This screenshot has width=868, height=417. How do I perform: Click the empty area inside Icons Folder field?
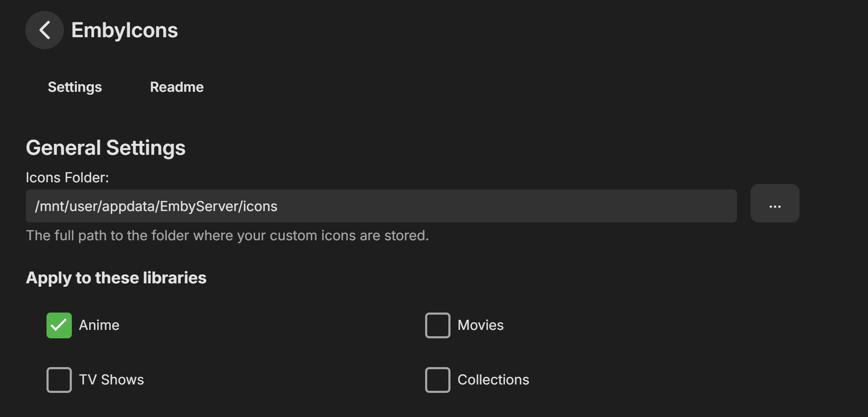[507, 206]
